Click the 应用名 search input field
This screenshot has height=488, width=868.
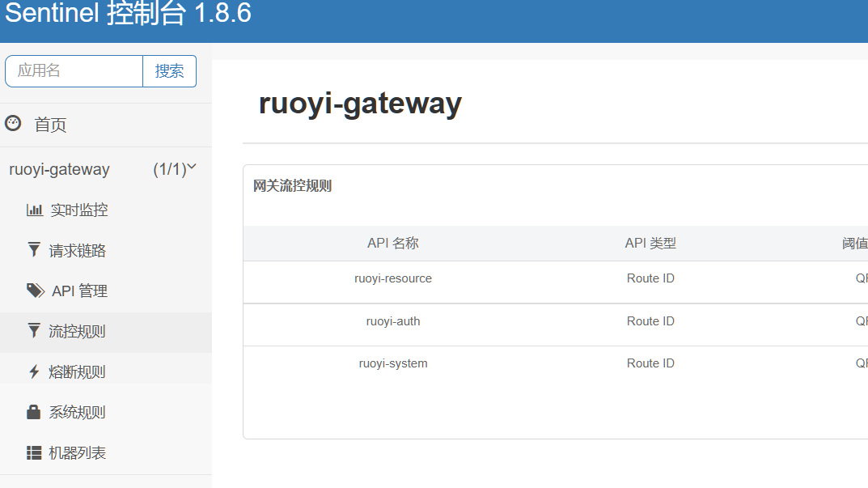click(73, 71)
